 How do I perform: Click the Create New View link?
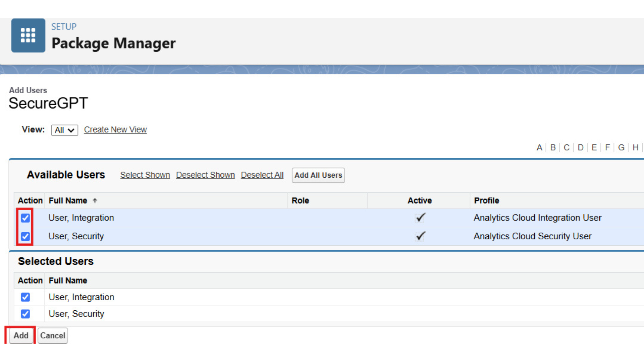(115, 130)
